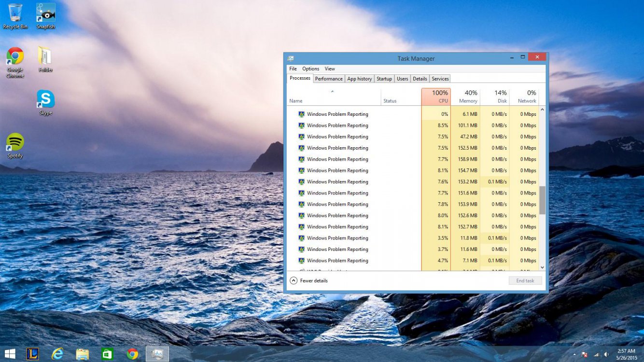
Task: Click the process icon on the 158.9 MB row
Action: (302, 159)
